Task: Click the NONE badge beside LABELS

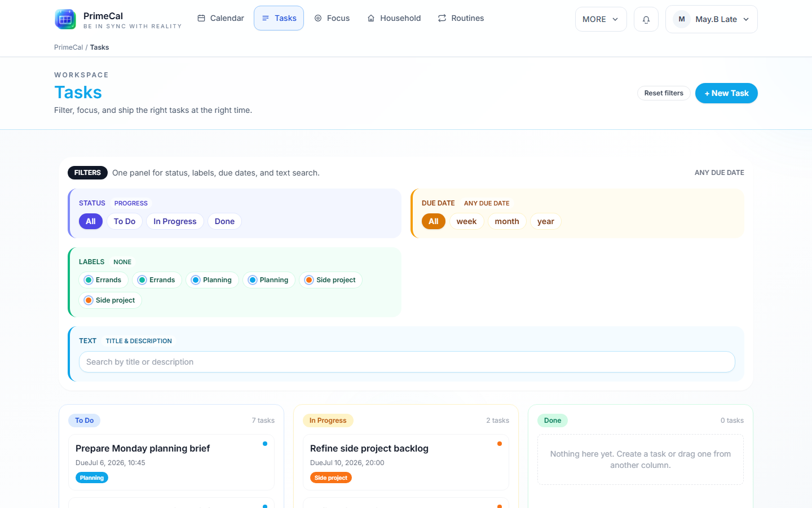Action: click(122, 262)
